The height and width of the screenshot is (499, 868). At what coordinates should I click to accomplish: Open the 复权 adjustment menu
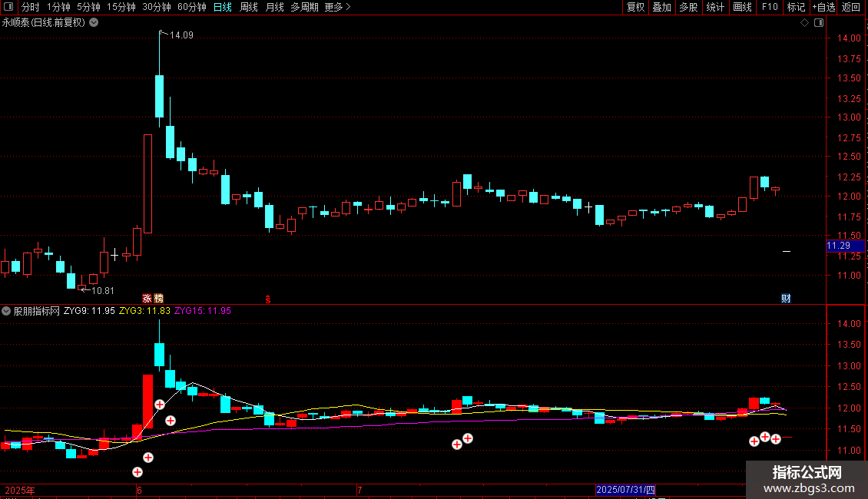(x=635, y=7)
